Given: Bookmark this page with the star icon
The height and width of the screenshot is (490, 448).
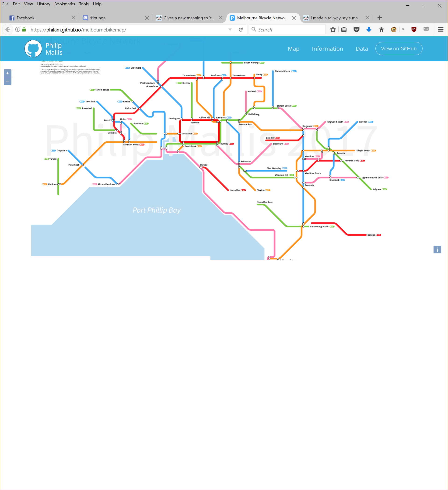Looking at the screenshot, I should tap(333, 30).
